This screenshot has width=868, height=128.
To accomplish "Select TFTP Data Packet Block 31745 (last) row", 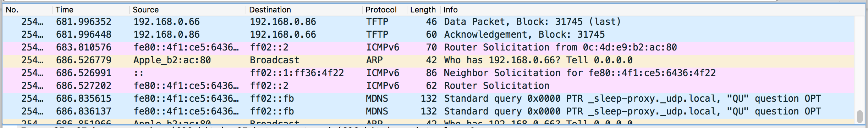I will [x=428, y=22].
